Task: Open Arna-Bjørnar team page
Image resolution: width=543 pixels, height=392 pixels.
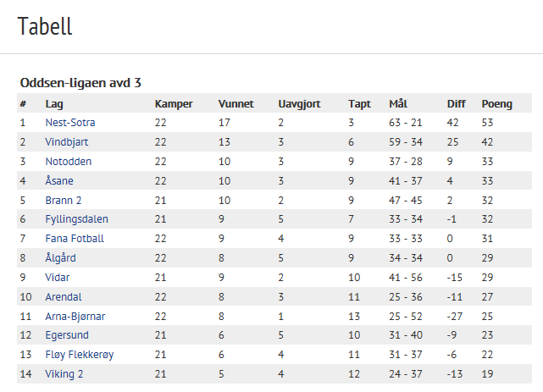Action: click(x=75, y=316)
